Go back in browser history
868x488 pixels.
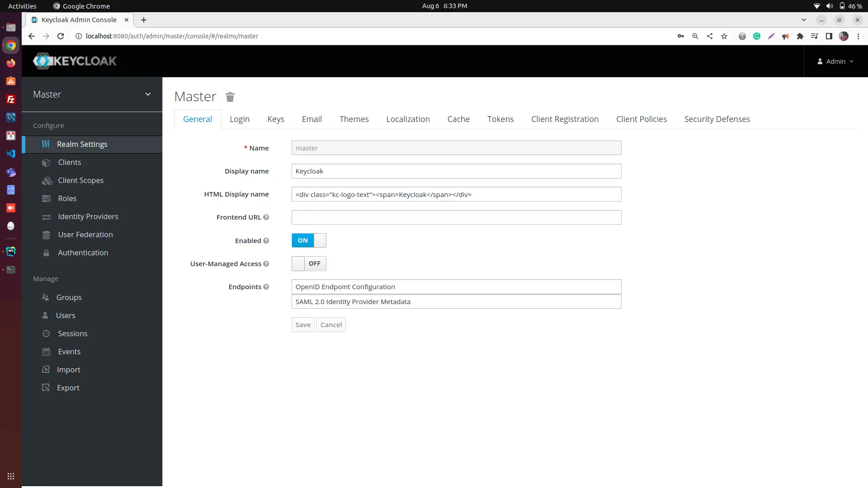(x=32, y=36)
